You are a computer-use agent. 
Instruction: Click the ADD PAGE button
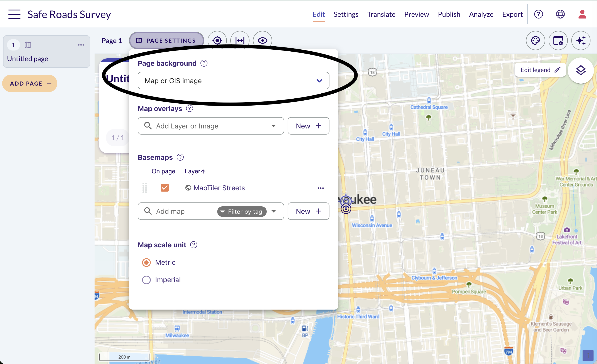(x=30, y=84)
